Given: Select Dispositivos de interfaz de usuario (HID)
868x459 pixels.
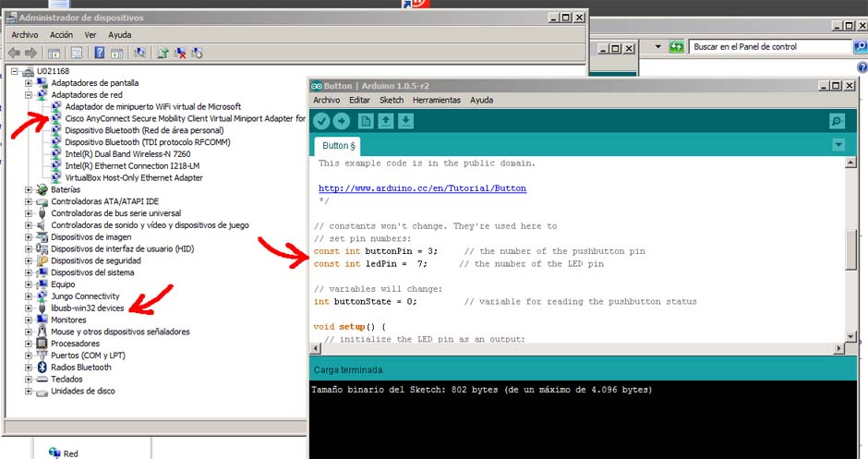Looking at the screenshot, I should click(x=122, y=249).
